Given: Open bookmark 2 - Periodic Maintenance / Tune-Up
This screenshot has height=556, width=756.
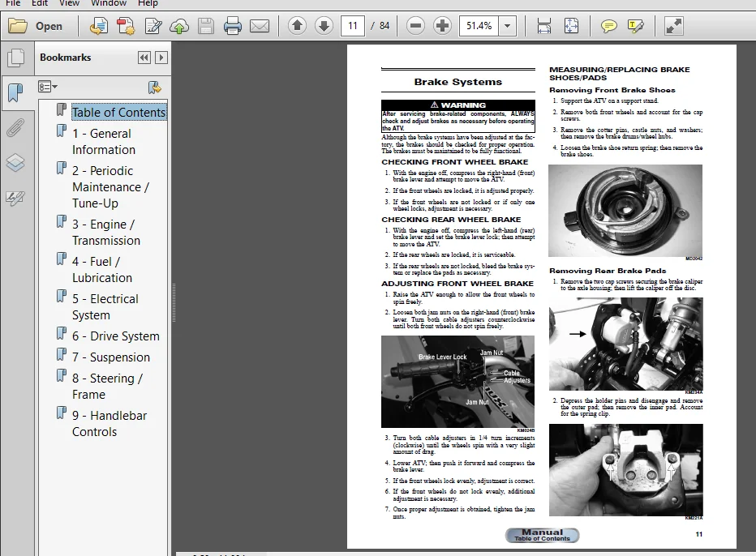Looking at the screenshot, I should point(110,187).
